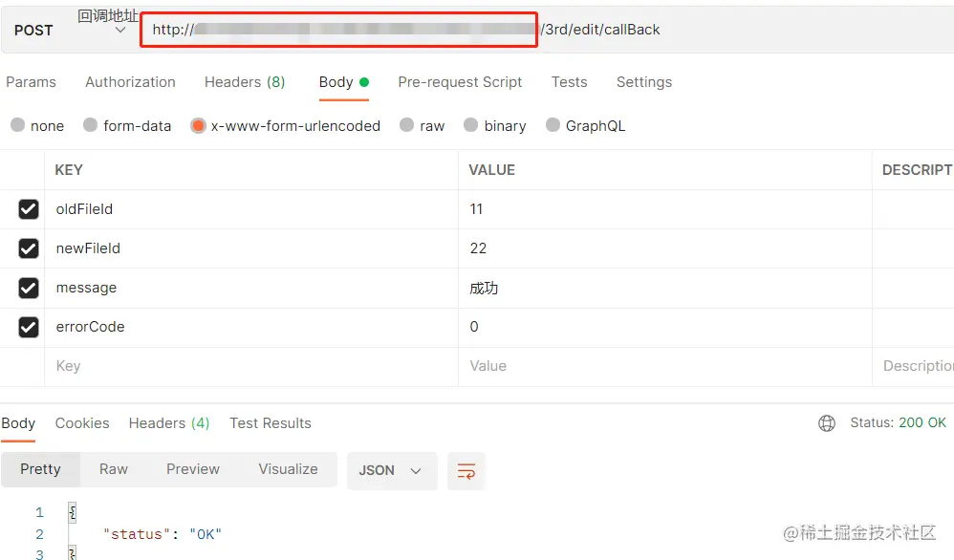Uncheck the message parameter row
954x560 pixels.
click(x=28, y=288)
